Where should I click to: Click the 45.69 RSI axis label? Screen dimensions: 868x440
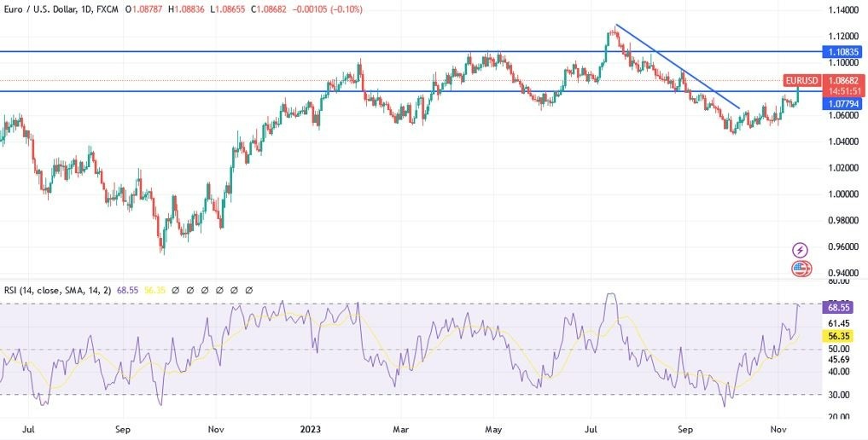(x=839, y=359)
